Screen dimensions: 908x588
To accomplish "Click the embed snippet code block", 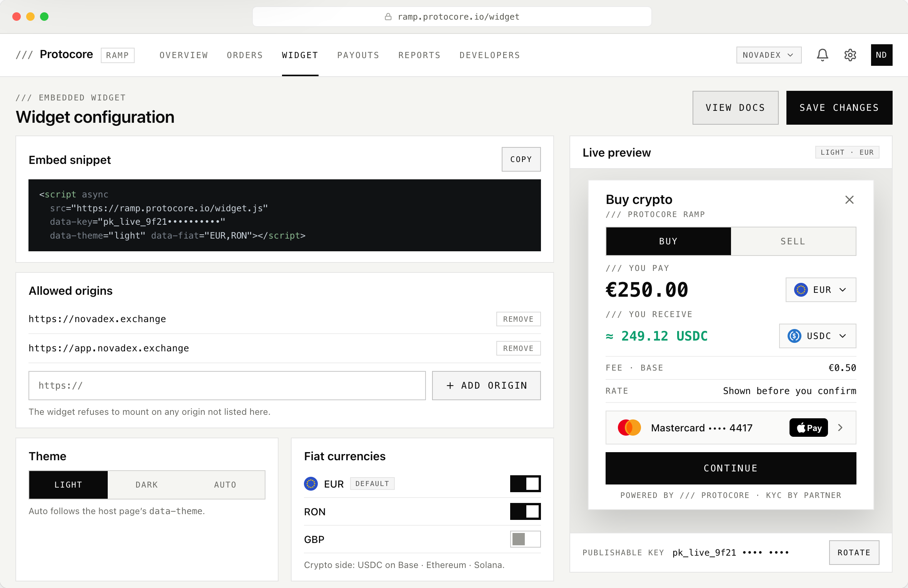I will [x=284, y=215].
